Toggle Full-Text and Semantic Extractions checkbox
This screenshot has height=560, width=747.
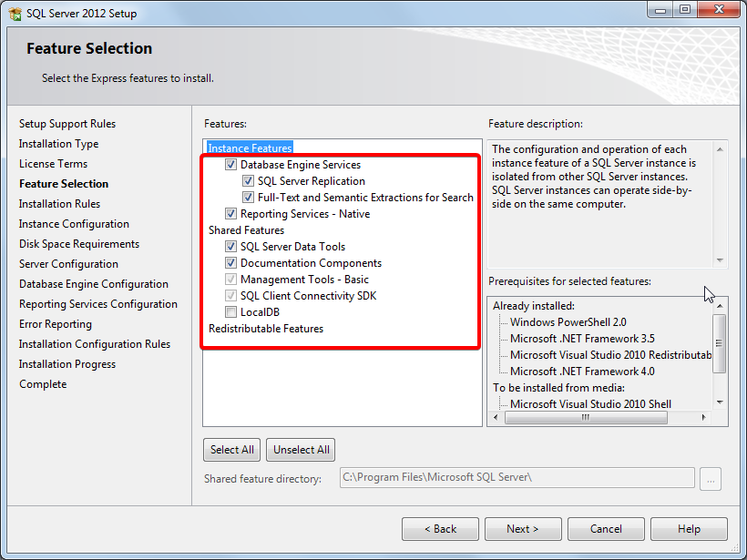point(248,198)
